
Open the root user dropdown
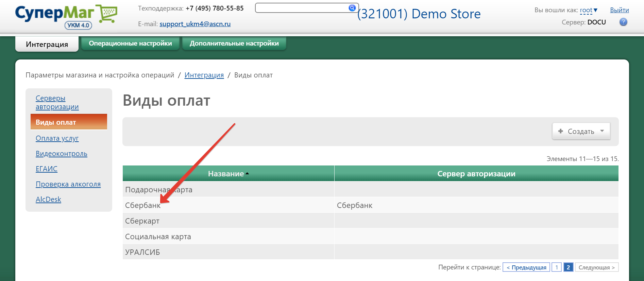click(x=589, y=10)
